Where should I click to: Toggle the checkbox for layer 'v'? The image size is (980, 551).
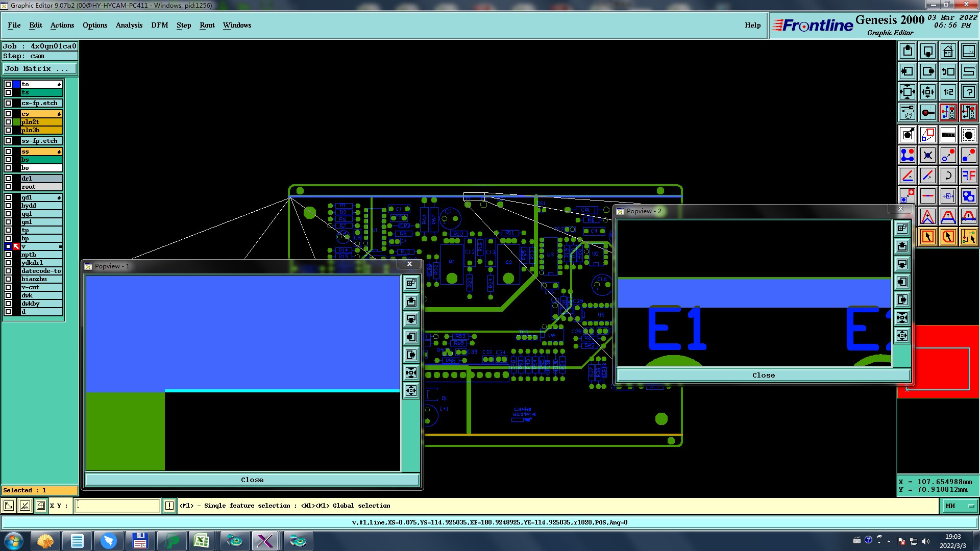8,246
